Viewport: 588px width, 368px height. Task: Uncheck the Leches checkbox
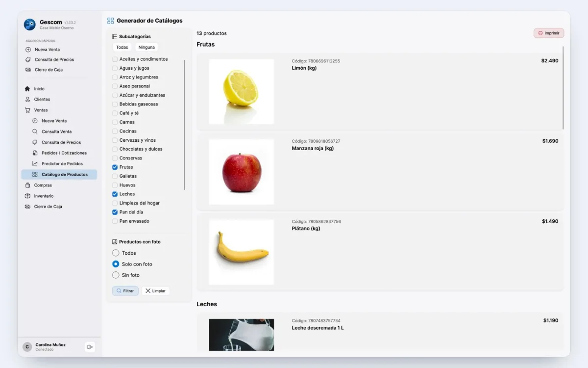(x=115, y=194)
